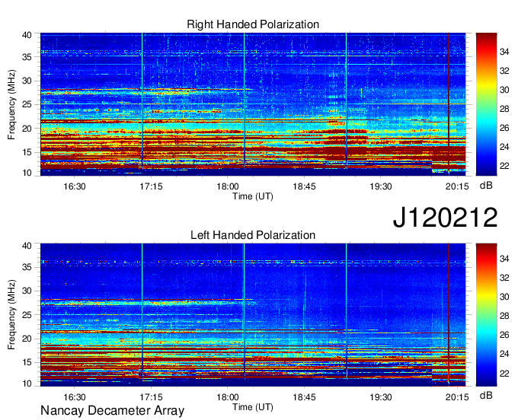The image size is (518, 420).
Task: Click "10" frequency tick of Left Handed plot
Action: [x=27, y=383]
